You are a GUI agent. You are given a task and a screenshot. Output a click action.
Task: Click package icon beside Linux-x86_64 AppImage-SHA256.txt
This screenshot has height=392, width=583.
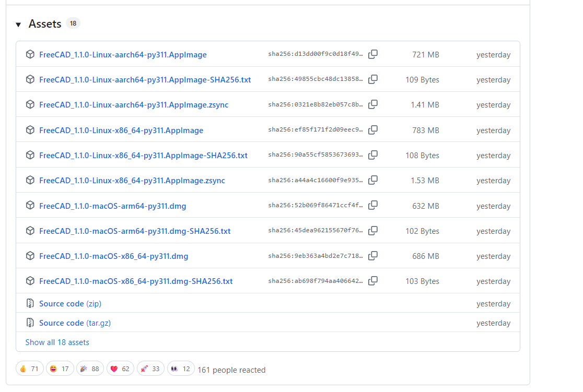30,155
